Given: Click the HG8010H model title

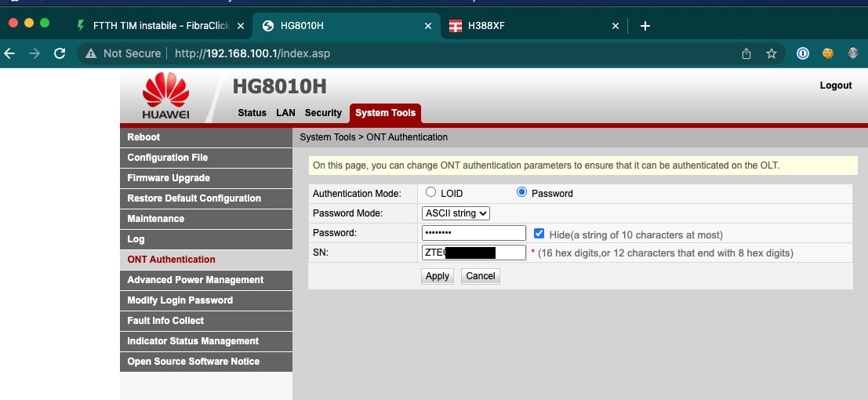Looking at the screenshot, I should tap(280, 86).
